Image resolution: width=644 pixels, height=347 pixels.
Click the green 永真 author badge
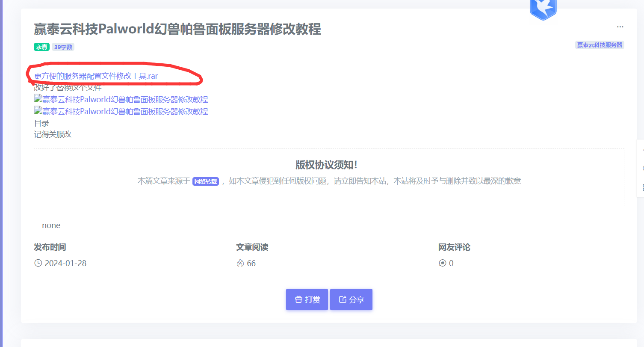(42, 47)
